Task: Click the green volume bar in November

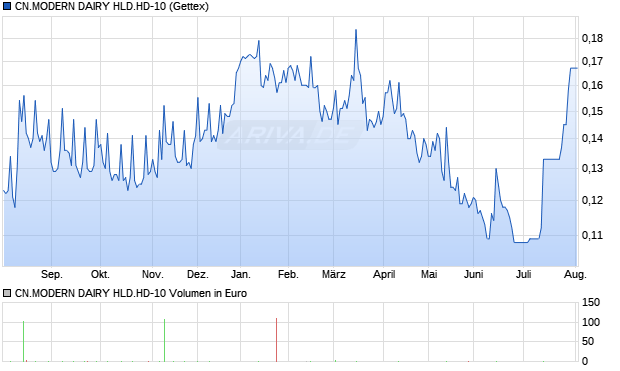Action: (x=164, y=340)
